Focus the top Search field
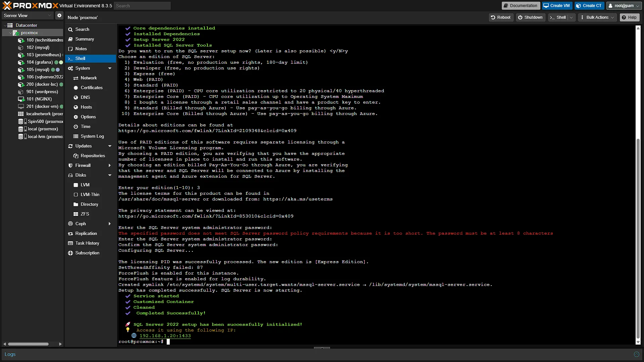 click(142, 6)
